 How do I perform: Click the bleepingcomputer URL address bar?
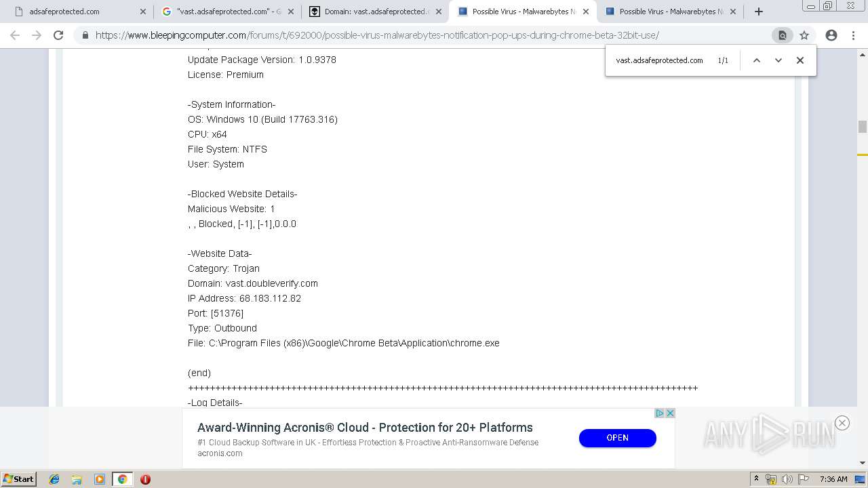tap(377, 35)
